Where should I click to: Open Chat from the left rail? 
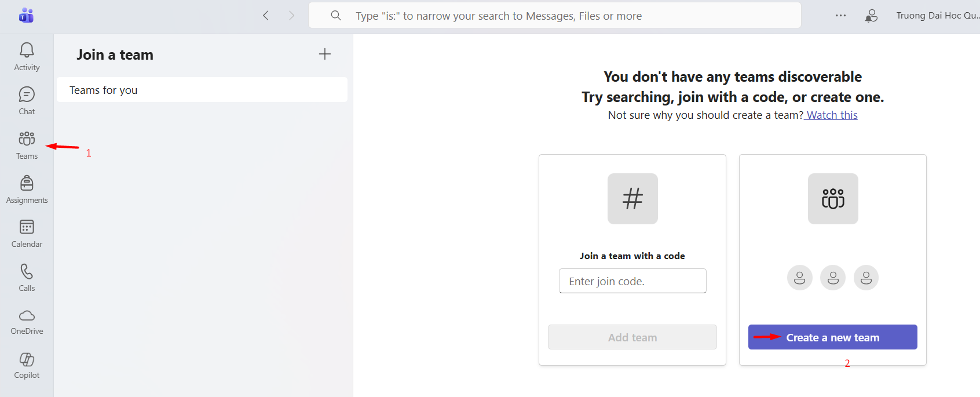[27, 101]
